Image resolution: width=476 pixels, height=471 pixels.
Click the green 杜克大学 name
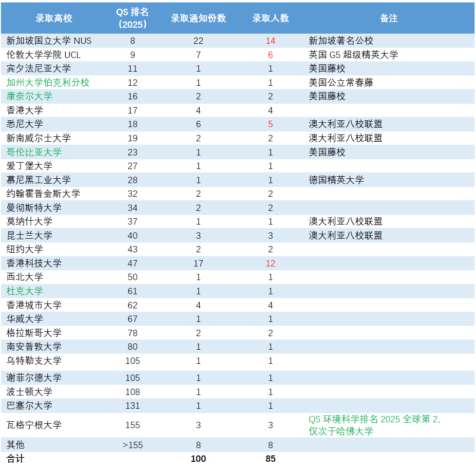coord(25,291)
